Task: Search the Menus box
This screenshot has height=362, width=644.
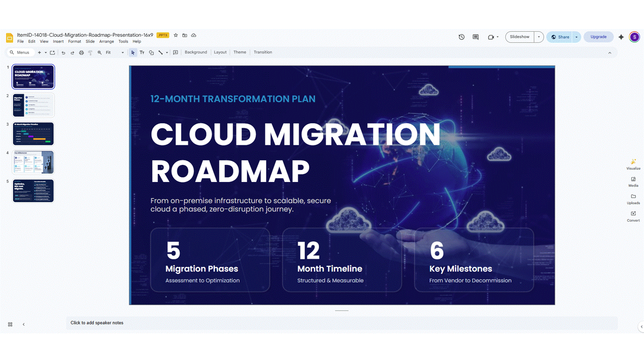Action: point(20,52)
